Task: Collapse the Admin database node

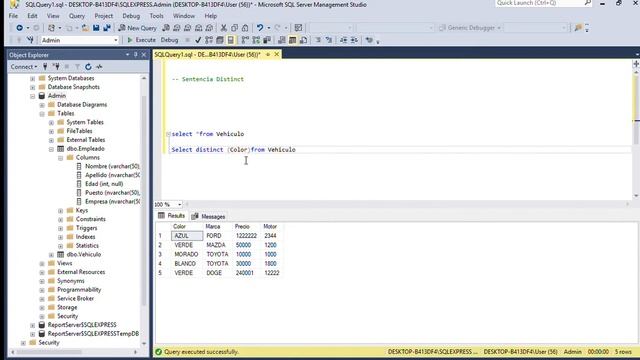Action: coord(33,96)
